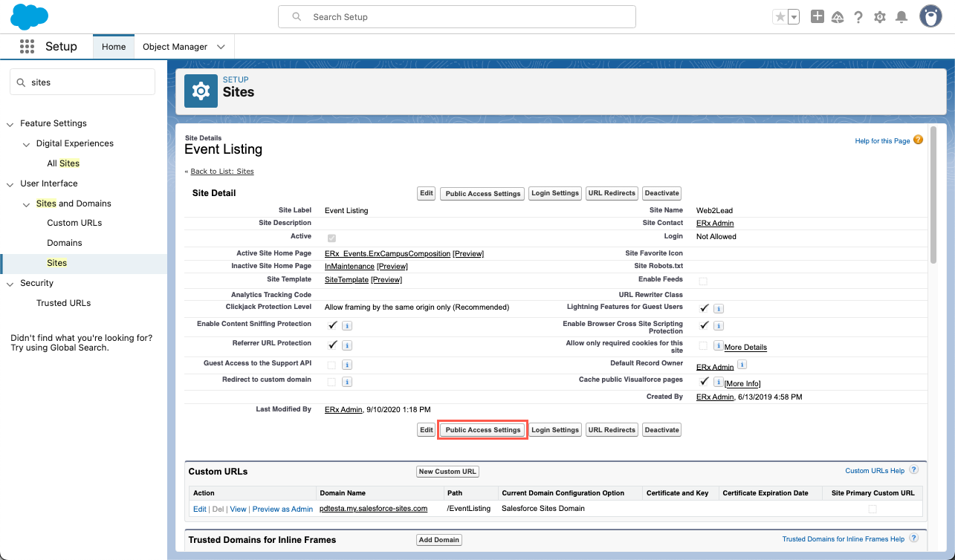Select Trusted URLs in sidebar
This screenshot has width=955, height=560.
pos(63,303)
